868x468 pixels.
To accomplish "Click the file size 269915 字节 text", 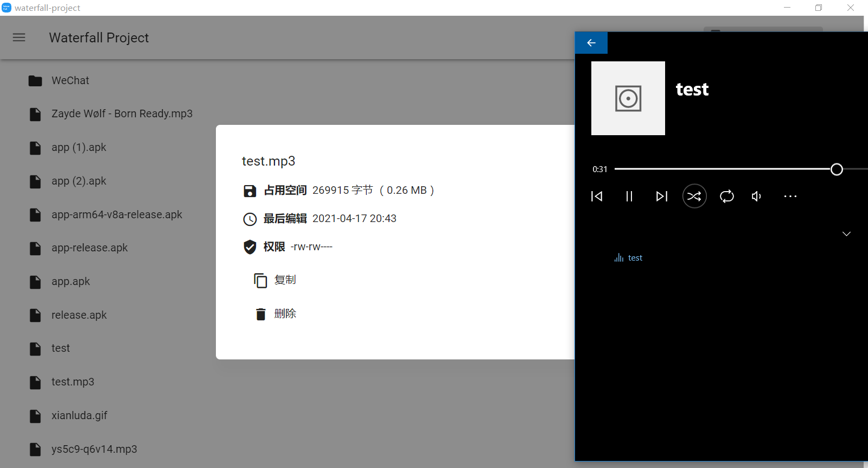I will 343,190.
